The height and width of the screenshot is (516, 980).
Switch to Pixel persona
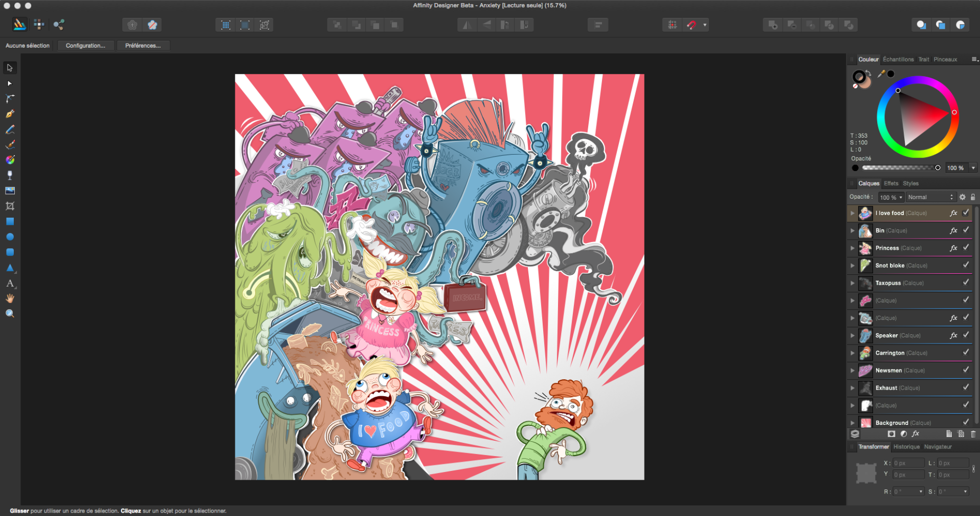(39, 24)
